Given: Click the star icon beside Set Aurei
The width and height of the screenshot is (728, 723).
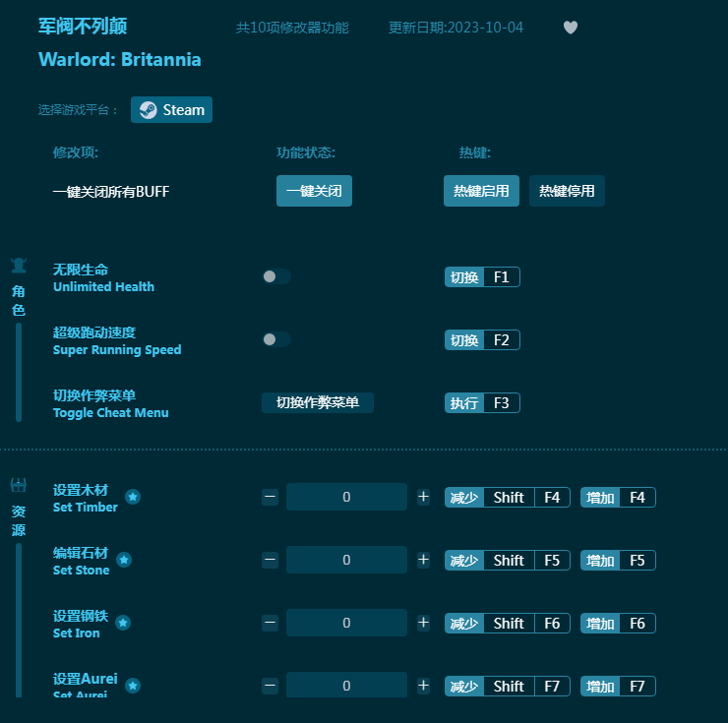Looking at the screenshot, I should point(133,686).
